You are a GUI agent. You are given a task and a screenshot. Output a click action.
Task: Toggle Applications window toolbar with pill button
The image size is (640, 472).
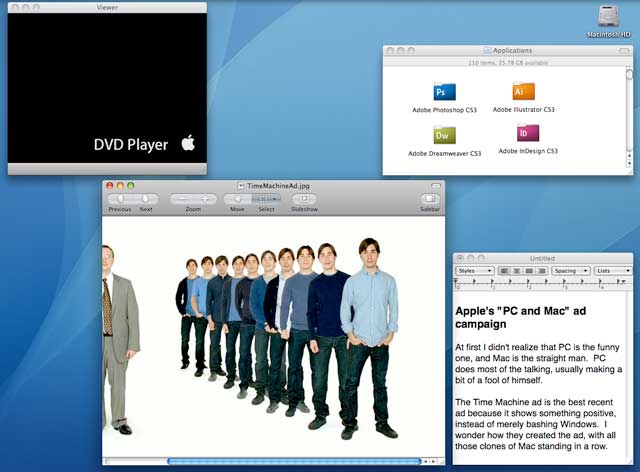point(624,51)
